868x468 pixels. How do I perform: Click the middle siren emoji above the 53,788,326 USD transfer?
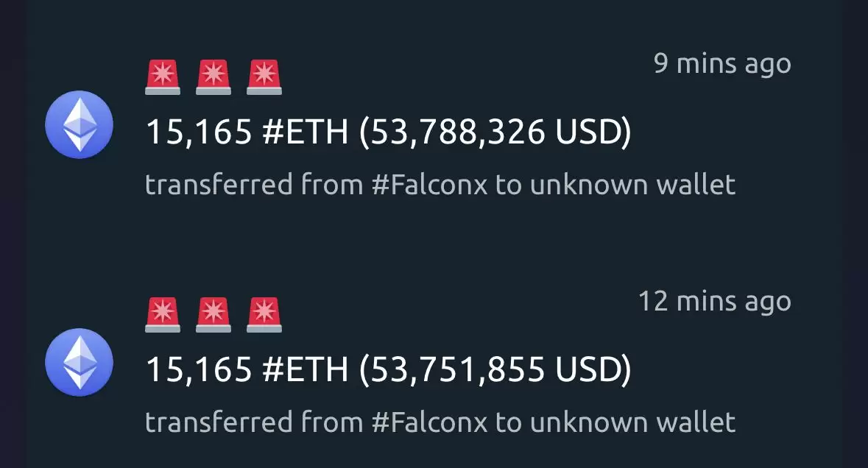(x=213, y=77)
